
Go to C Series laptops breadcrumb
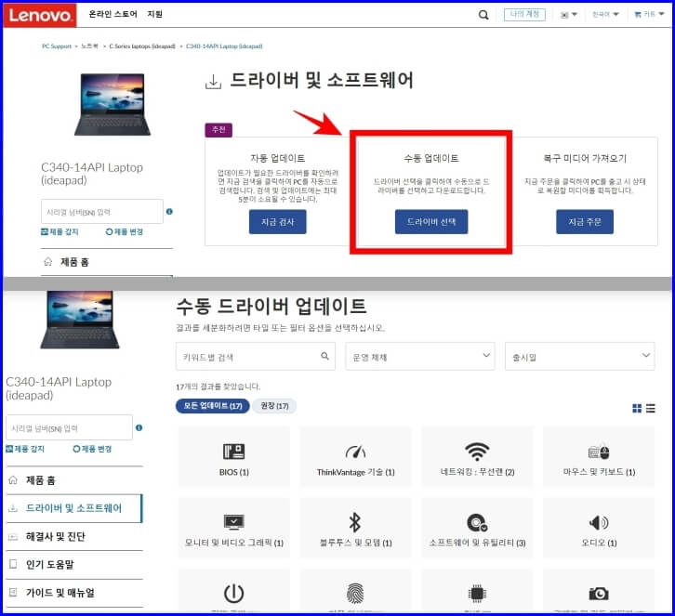pos(142,46)
